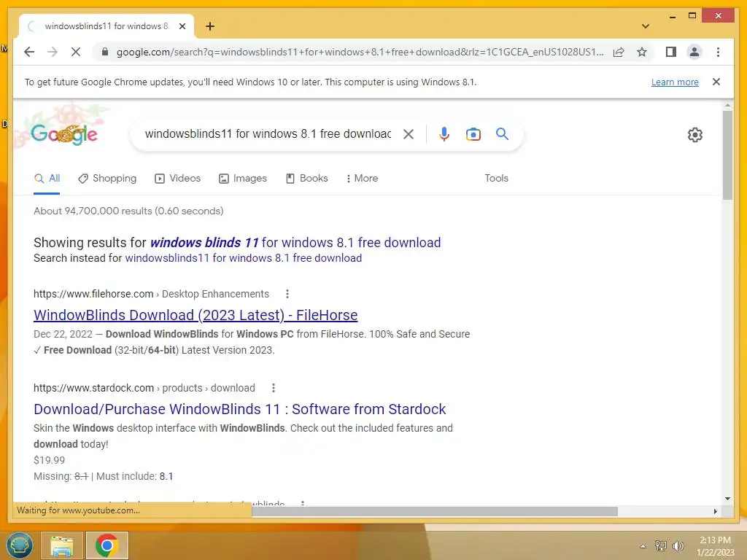Stop loading the page
Image resolution: width=747 pixels, height=560 pixels.
pyautogui.click(x=76, y=52)
